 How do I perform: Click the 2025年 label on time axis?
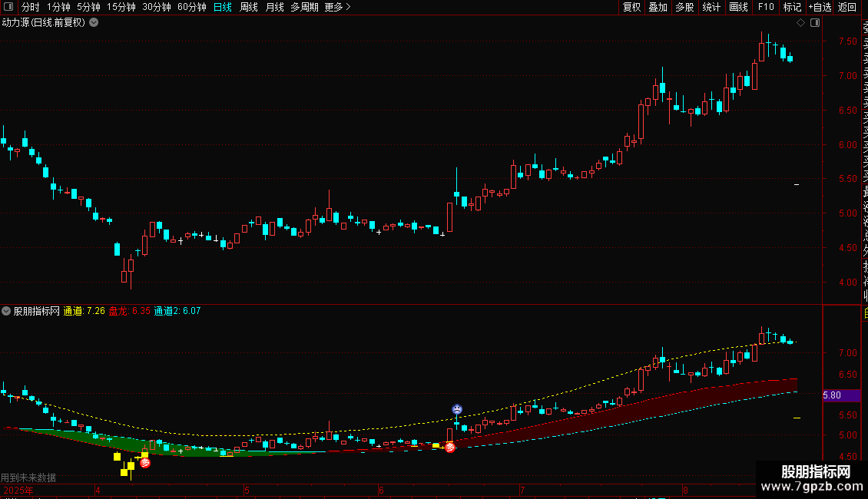(x=18, y=491)
